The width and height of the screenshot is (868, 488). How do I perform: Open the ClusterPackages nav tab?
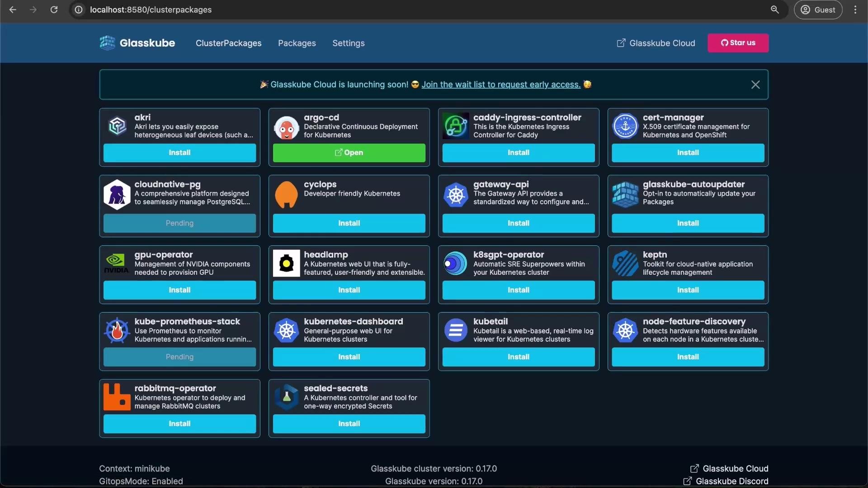tap(228, 43)
